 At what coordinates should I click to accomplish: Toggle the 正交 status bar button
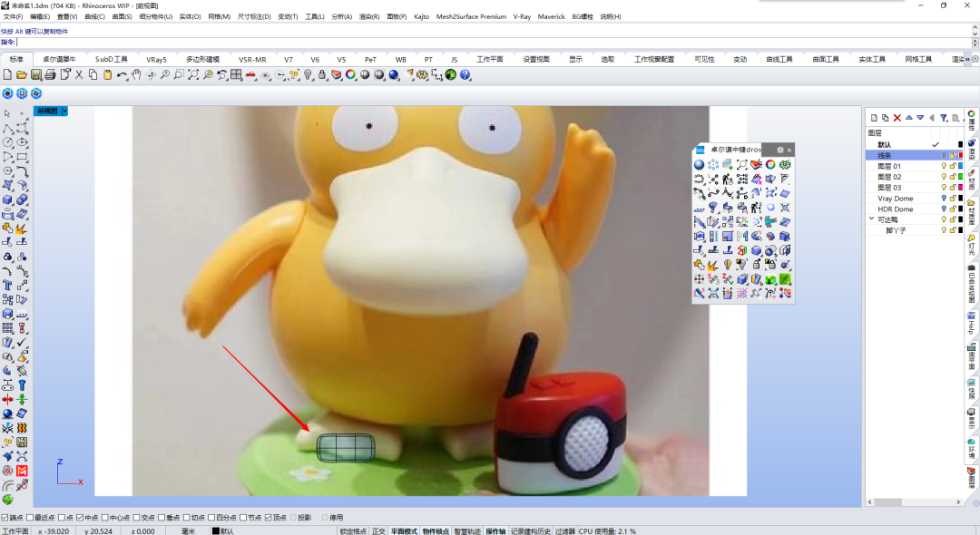pos(378,531)
